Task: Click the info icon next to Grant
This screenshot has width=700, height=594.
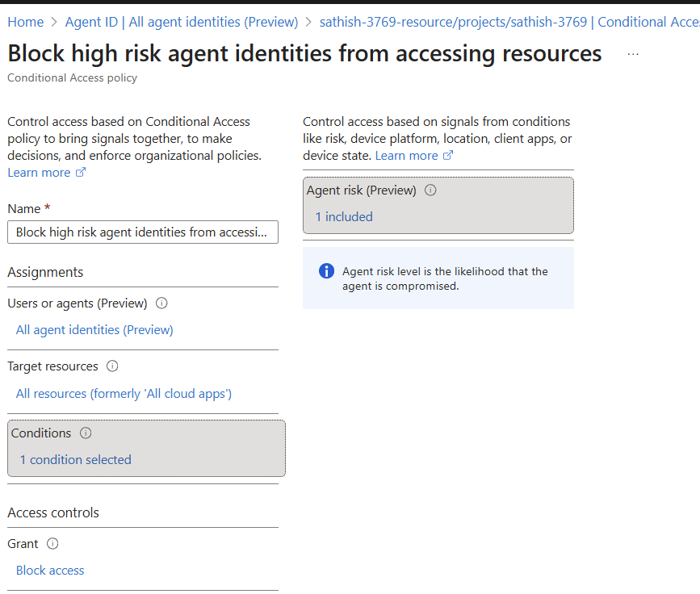Action: coord(52,544)
